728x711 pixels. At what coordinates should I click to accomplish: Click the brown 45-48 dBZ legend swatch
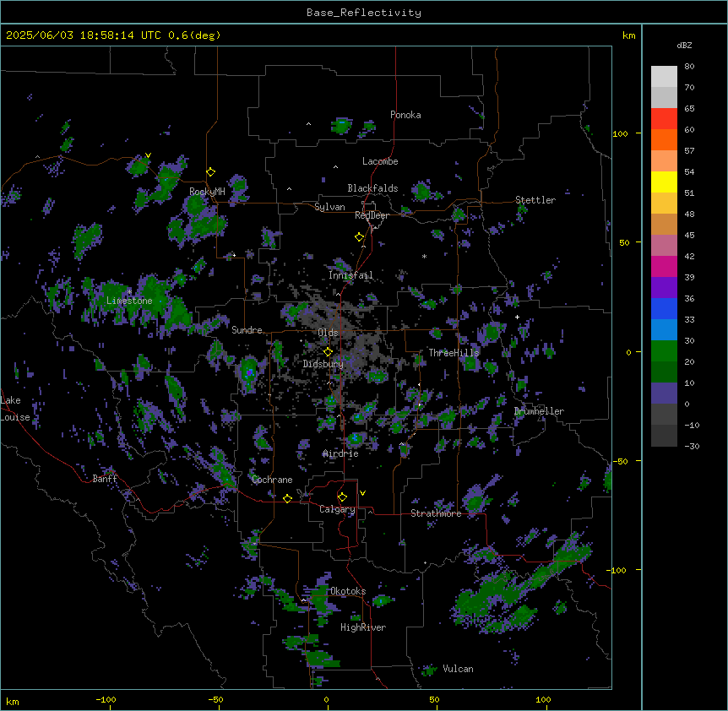coord(664,224)
